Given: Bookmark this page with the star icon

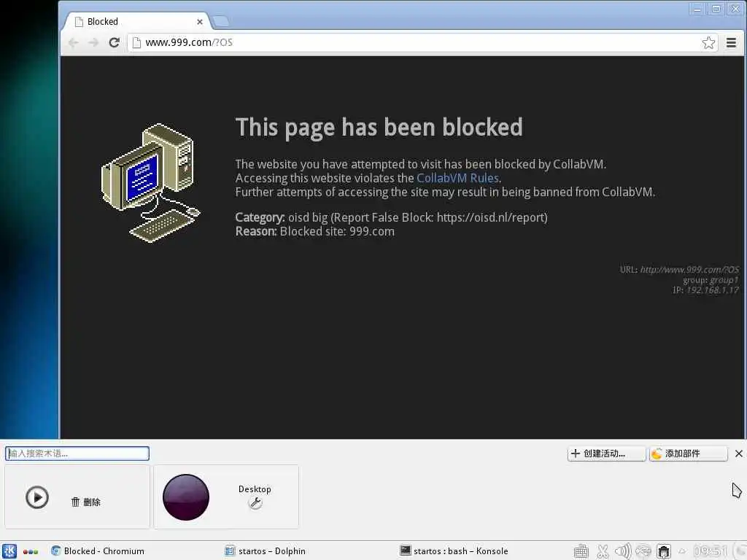Looking at the screenshot, I should click(x=708, y=42).
